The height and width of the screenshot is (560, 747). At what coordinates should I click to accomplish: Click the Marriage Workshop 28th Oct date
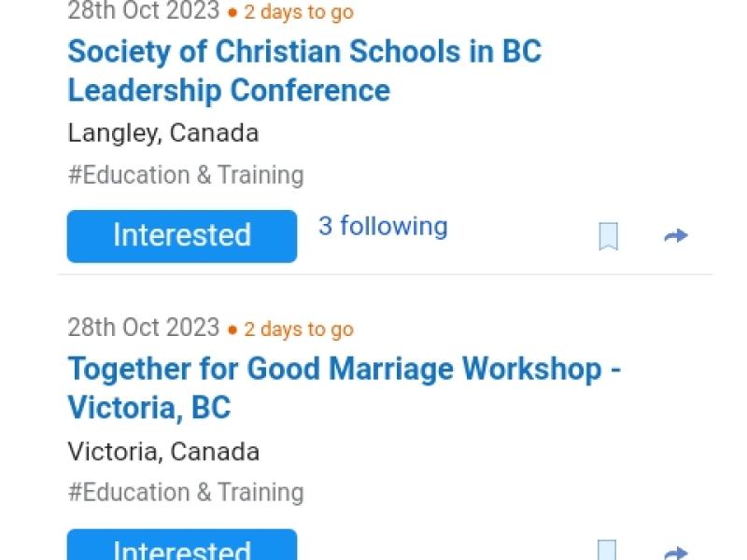143,328
